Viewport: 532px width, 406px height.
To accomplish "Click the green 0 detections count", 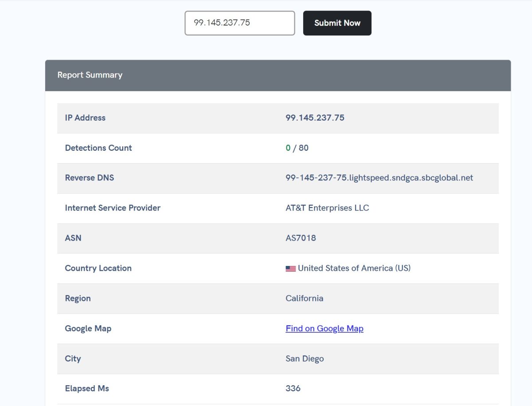I will pos(288,148).
